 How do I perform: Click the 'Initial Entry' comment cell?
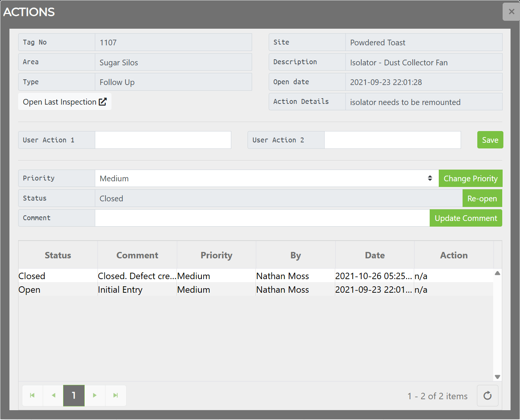click(x=137, y=289)
